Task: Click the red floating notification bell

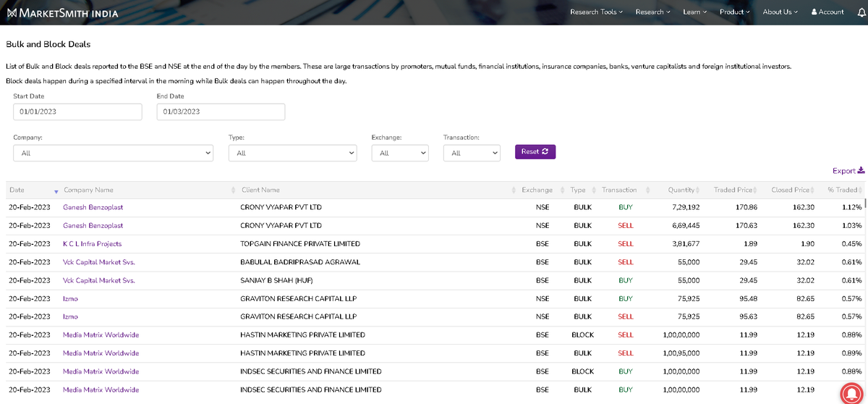Action: point(853,392)
